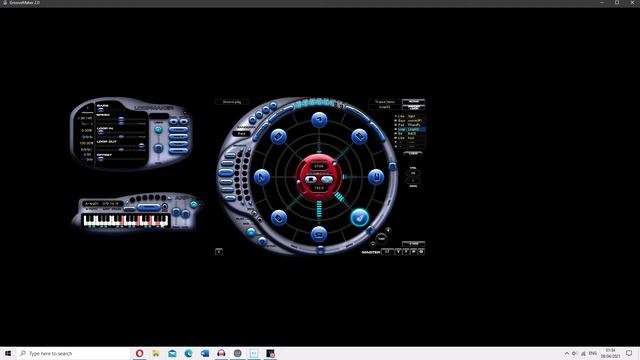Toggle the dot beside the Loop row

click(x=395, y=129)
